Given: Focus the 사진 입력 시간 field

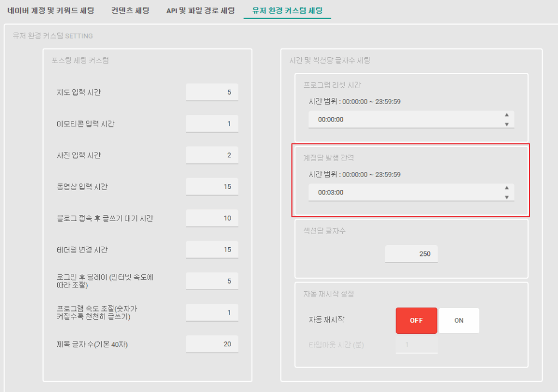Looking at the screenshot, I should click(x=211, y=155).
